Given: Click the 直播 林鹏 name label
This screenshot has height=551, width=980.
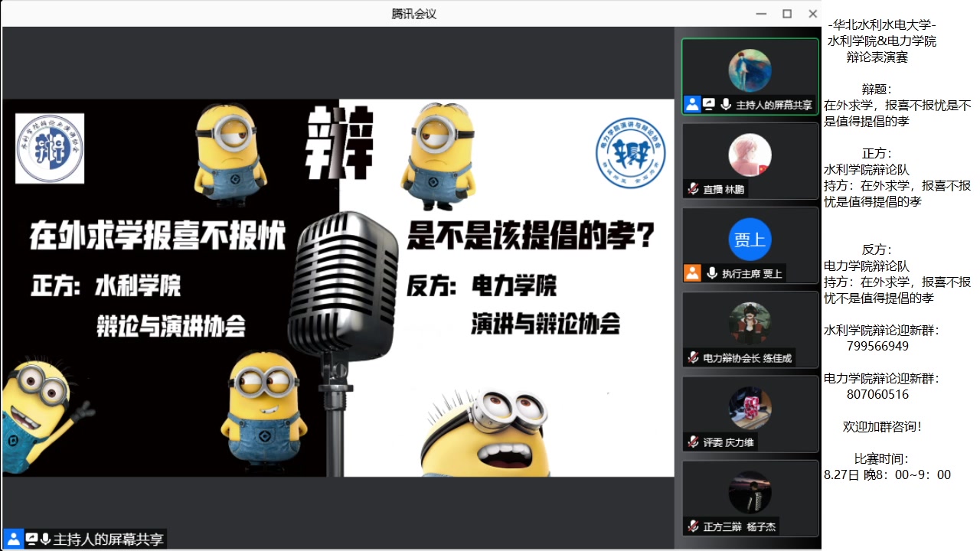Looking at the screenshot, I should point(724,189).
